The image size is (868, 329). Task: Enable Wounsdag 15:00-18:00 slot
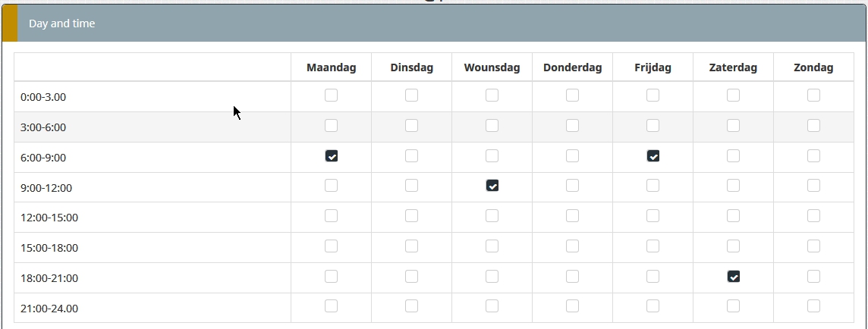tap(492, 246)
